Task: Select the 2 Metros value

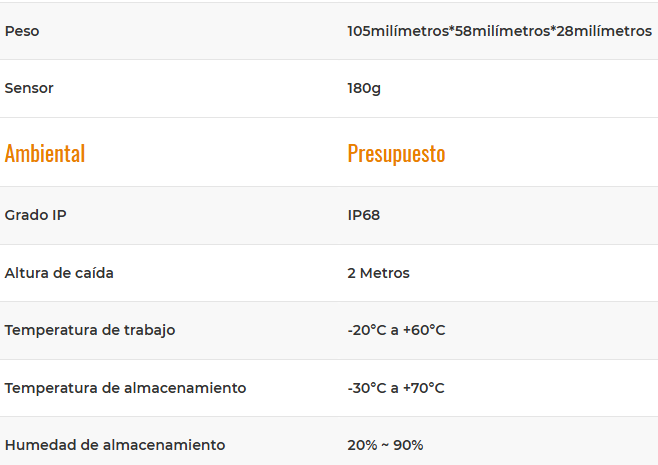Action: click(378, 273)
